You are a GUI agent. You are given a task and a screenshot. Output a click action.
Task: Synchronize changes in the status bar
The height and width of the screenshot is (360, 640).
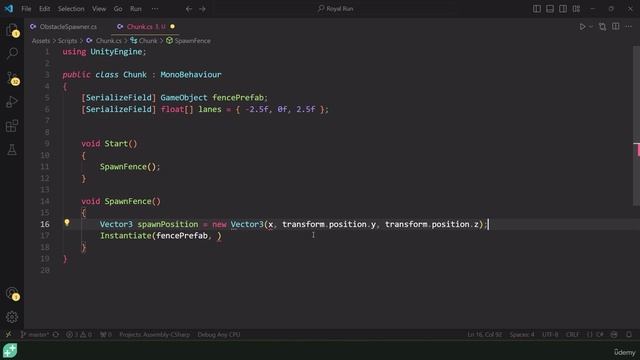(56, 334)
